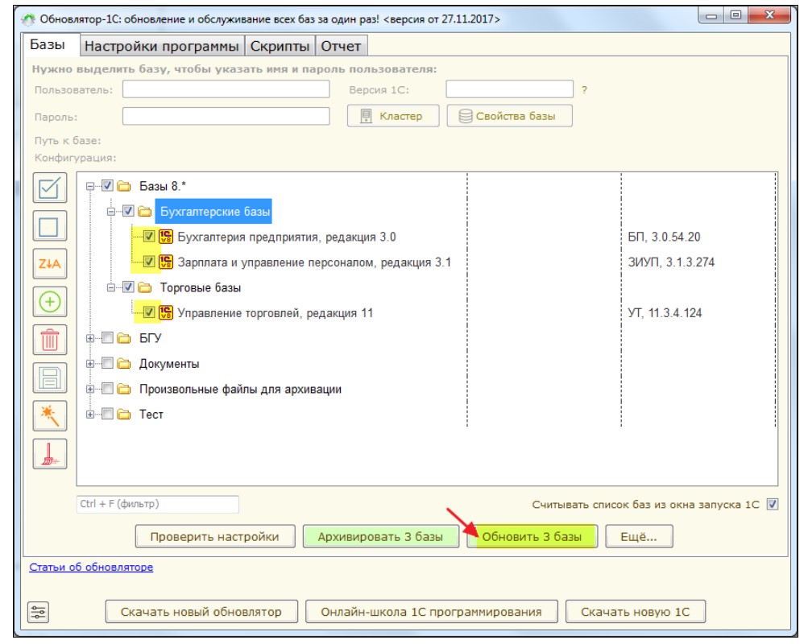
Task: Click Скачать новую 1С button
Action: pos(636,612)
